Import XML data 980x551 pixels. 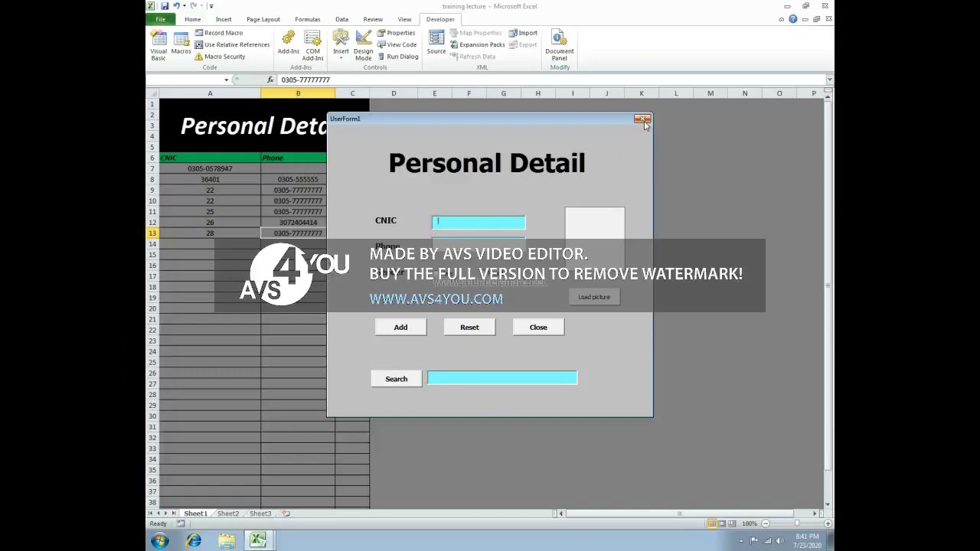(x=523, y=33)
